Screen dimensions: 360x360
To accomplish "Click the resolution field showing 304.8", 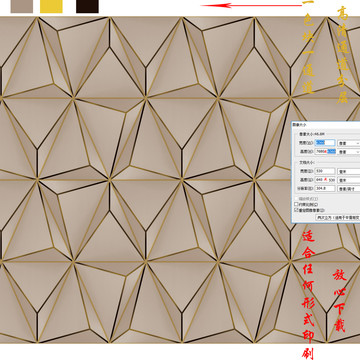I will coord(325,188).
